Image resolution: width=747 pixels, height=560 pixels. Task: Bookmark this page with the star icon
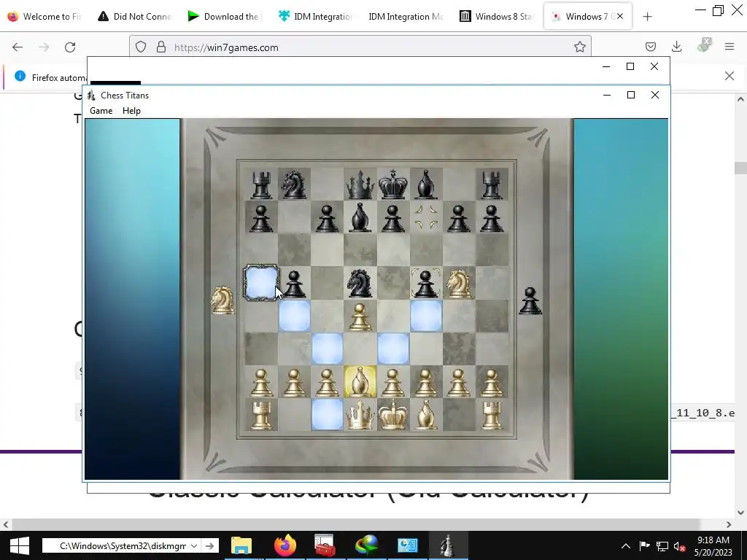pyautogui.click(x=579, y=47)
